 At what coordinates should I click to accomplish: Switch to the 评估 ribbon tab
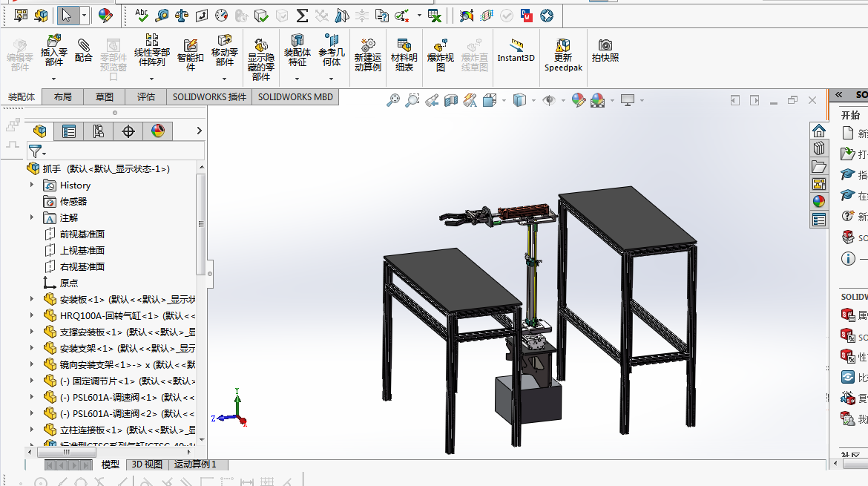(x=145, y=97)
